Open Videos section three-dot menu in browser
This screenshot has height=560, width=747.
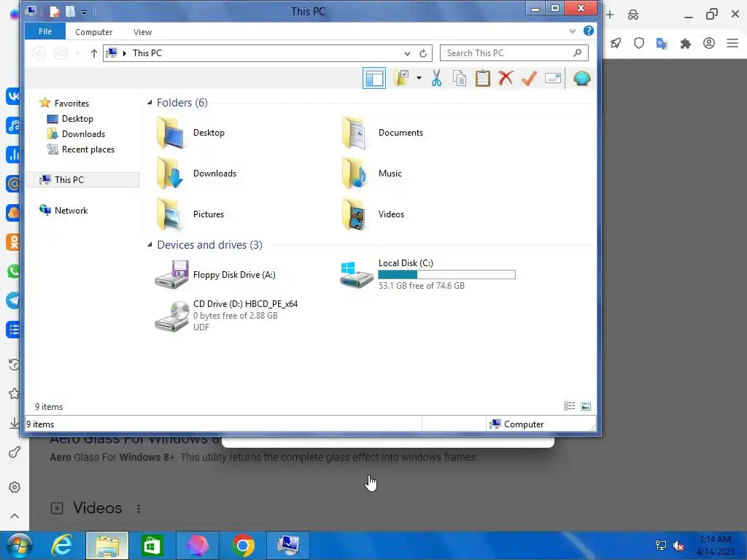click(139, 508)
